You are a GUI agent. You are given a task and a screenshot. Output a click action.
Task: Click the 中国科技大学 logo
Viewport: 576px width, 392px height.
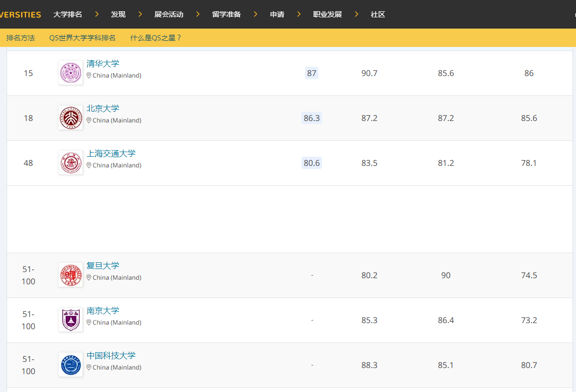[x=70, y=364]
